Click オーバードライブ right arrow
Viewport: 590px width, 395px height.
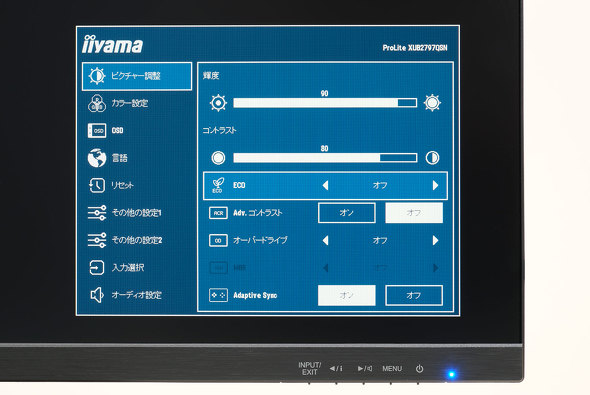click(435, 240)
